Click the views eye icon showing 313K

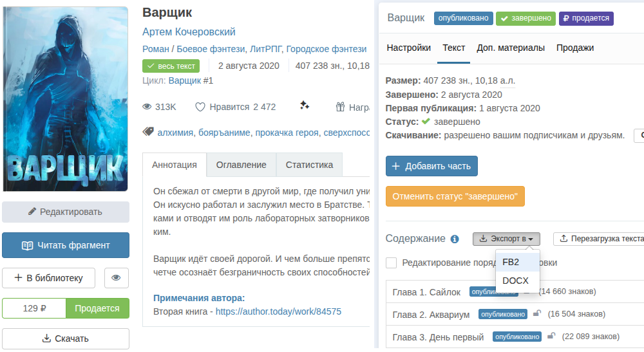point(147,107)
